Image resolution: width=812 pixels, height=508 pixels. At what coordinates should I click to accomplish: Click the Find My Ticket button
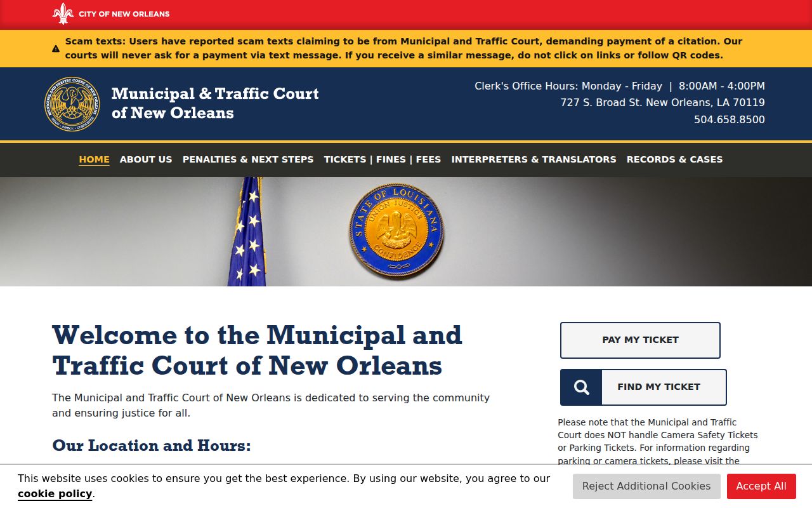click(x=643, y=387)
